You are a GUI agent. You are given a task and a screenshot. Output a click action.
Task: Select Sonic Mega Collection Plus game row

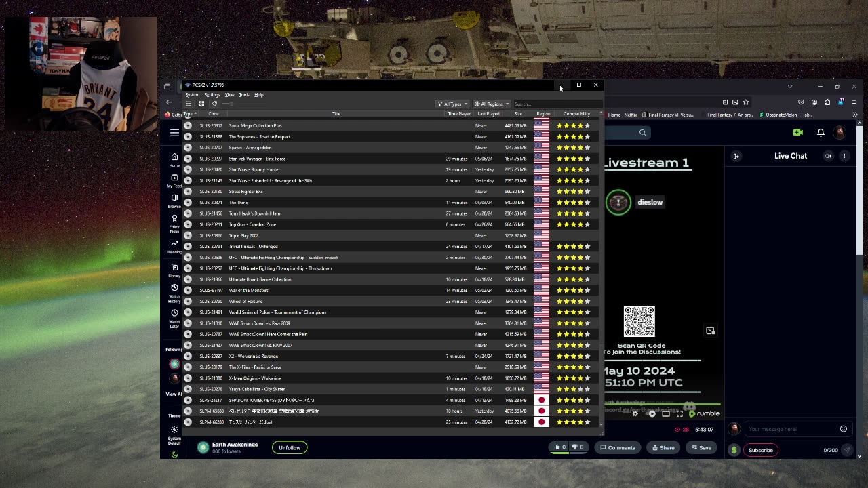(x=391, y=125)
